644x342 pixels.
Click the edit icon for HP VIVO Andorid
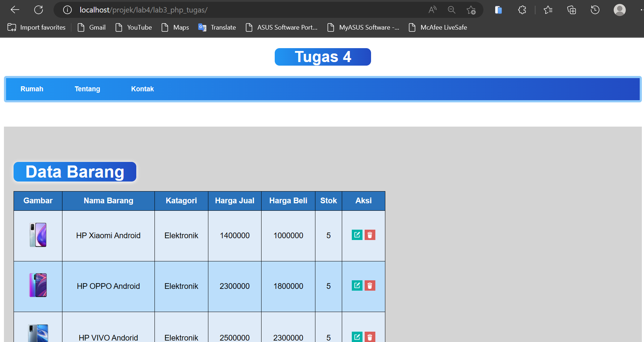point(357,337)
